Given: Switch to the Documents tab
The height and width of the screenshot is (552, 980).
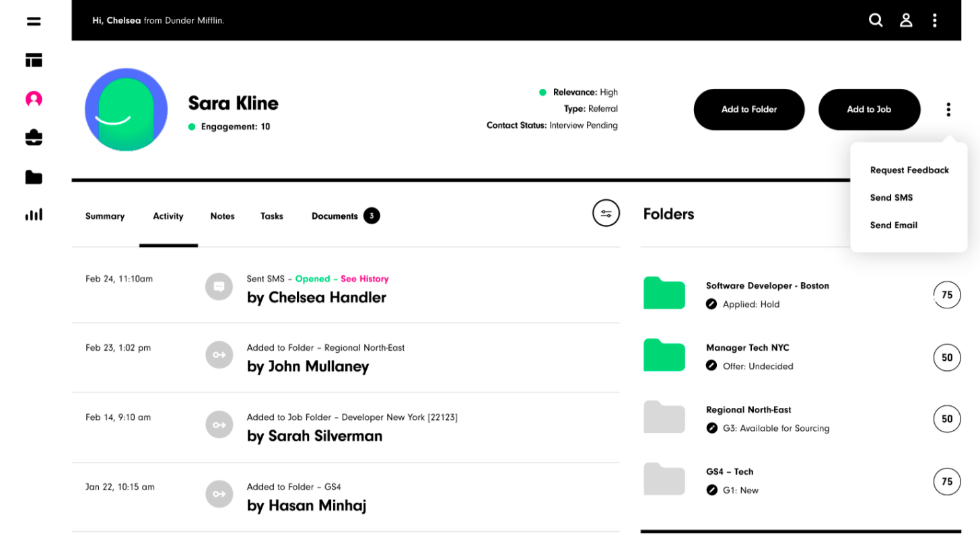Looking at the screenshot, I should pos(345,216).
